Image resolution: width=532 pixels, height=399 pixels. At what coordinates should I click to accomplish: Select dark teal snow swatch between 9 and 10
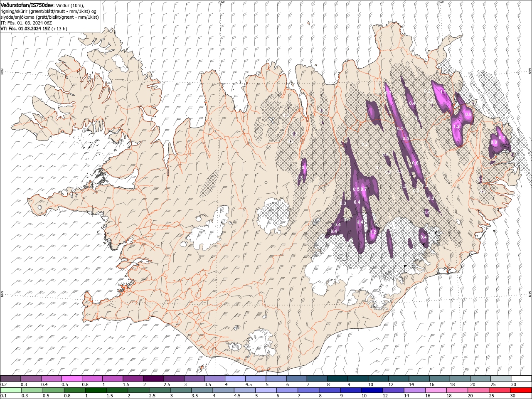pos(357,378)
